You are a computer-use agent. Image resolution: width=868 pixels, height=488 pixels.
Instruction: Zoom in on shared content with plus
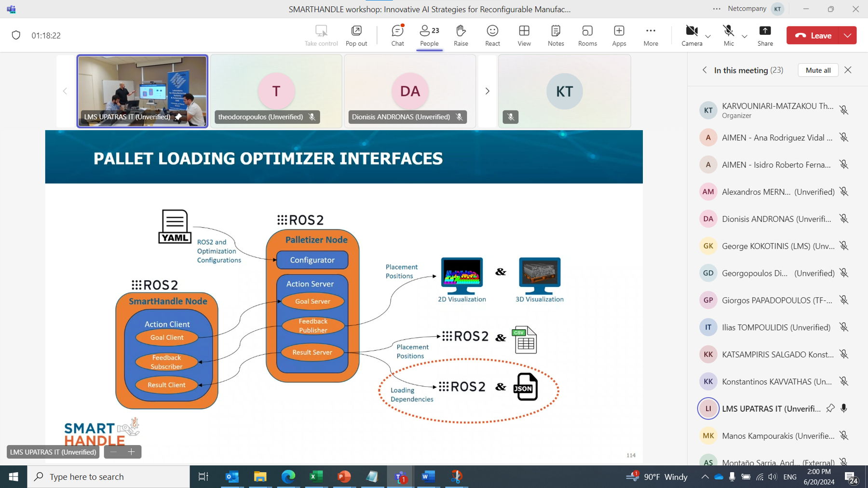pyautogui.click(x=131, y=452)
